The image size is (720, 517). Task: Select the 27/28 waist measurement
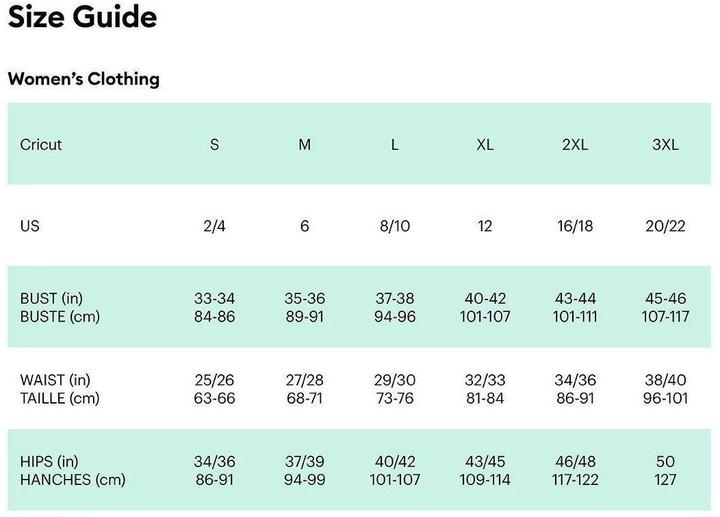pos(305,380)
